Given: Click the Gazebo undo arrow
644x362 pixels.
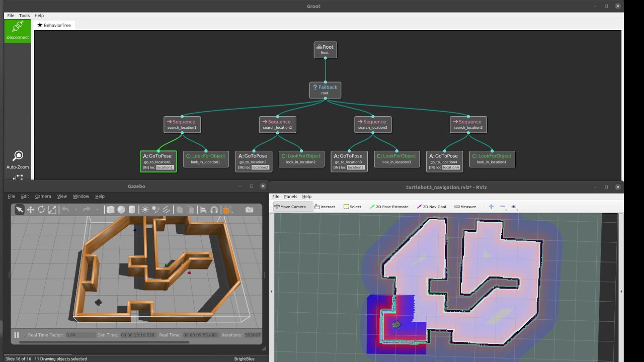Looking at the screenshot, I should point(65,210).
